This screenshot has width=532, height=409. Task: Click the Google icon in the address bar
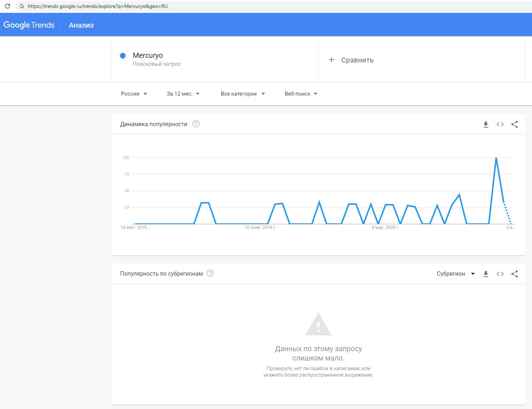(x=22, y=6)
